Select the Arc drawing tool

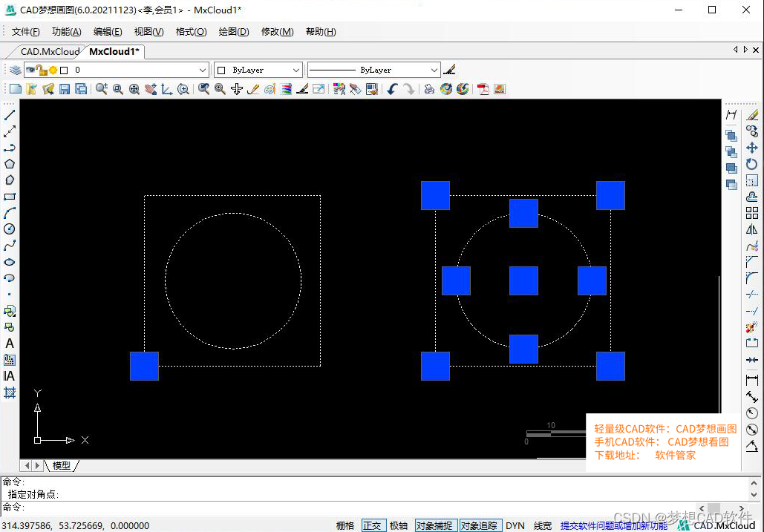pos(9,213)
